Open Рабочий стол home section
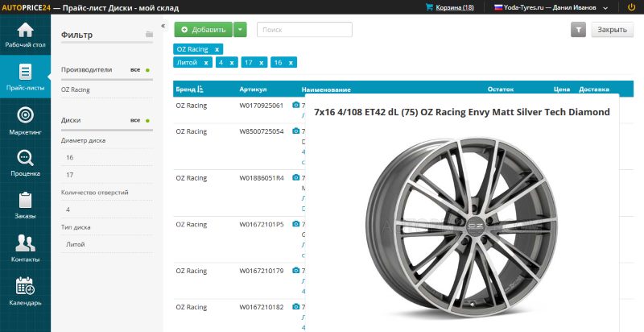The width and height of the screenshot is (644, 332). pos(25,35)
